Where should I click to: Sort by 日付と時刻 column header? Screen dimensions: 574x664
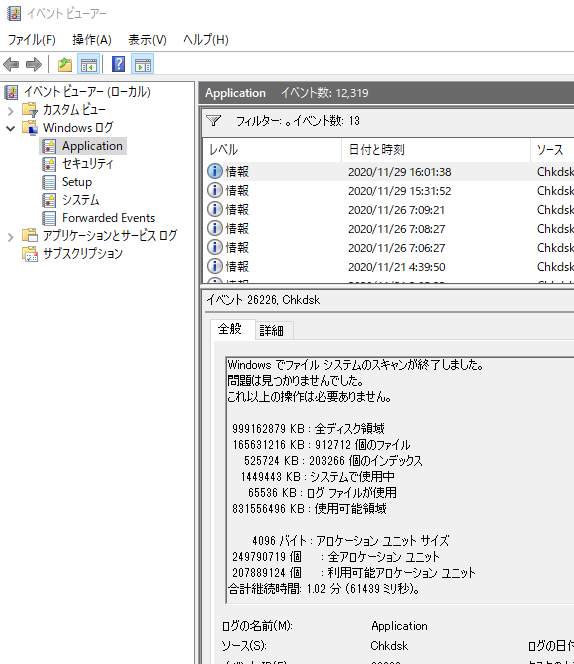[x=436, y=149]
